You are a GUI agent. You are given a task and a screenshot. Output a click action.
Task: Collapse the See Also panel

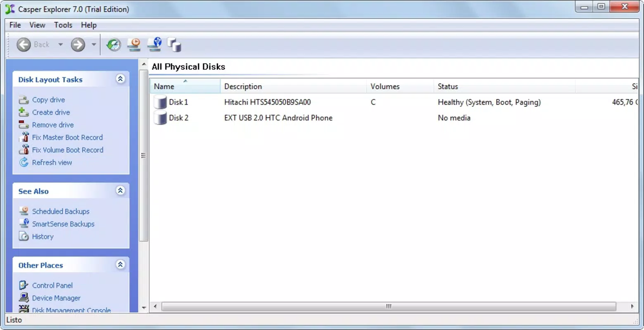click(120, 190)
